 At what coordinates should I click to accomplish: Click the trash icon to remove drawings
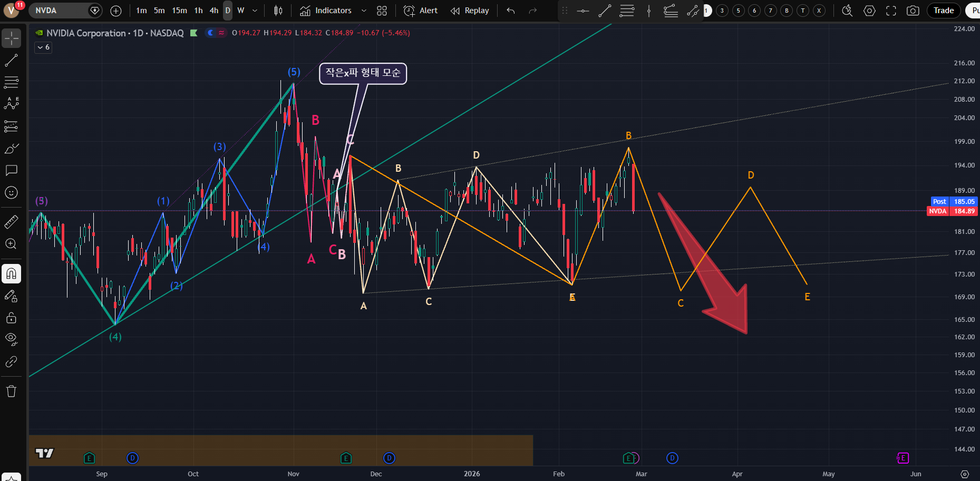click(11, 391)
